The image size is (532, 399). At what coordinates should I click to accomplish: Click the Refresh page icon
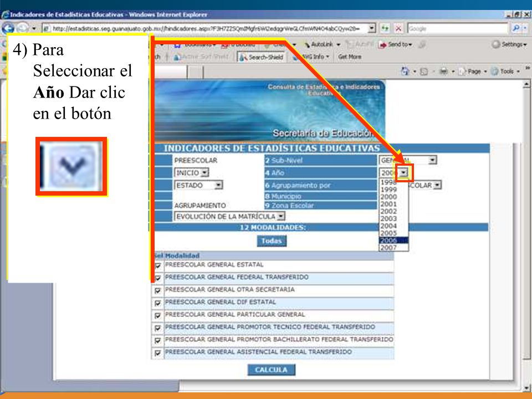click(385, 28)
